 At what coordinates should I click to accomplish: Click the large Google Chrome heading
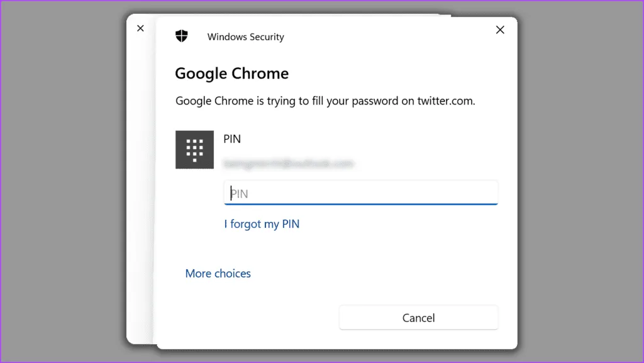coord(231,74)
